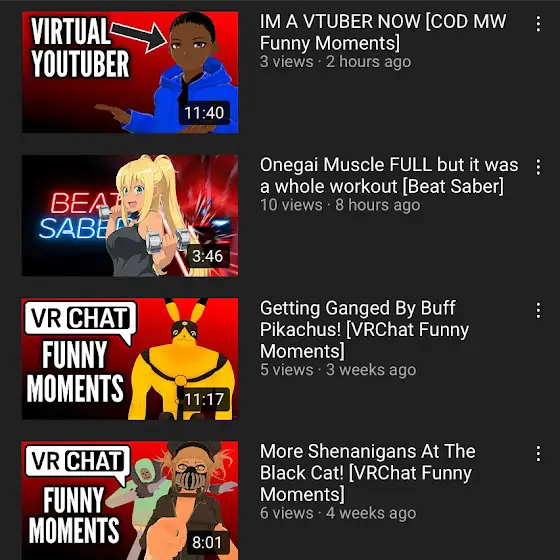Click '5 views · 3 weeks ago' text
Viewport: 560px width, 560px height.
coord(338,370)
